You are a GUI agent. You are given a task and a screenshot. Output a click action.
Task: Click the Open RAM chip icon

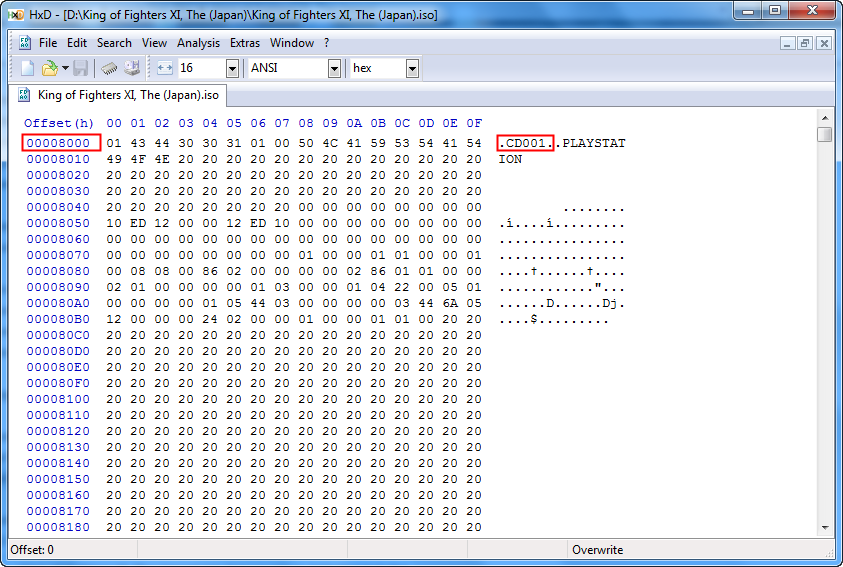[109, 68]
